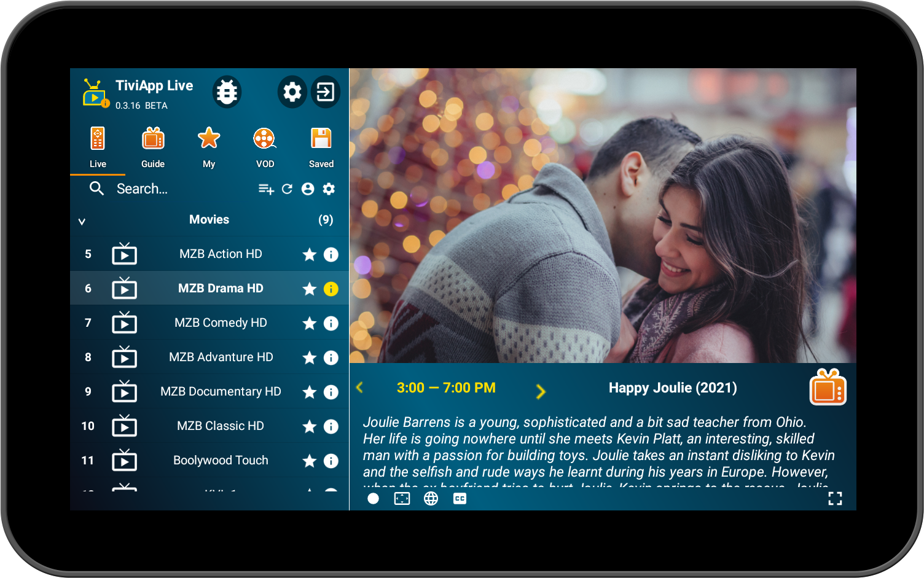This screenshot has height=578, width=924.
Task: Click TV icon of MZB Classic HD
Action: pos(124,425)
